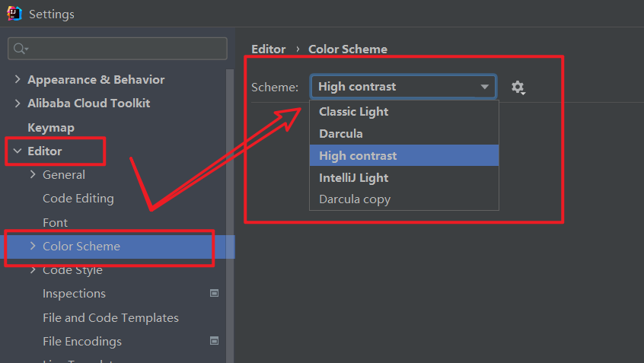Click the search magnifier icon
This screenshot has width=644, height=363.
click(x=19, y=49)
